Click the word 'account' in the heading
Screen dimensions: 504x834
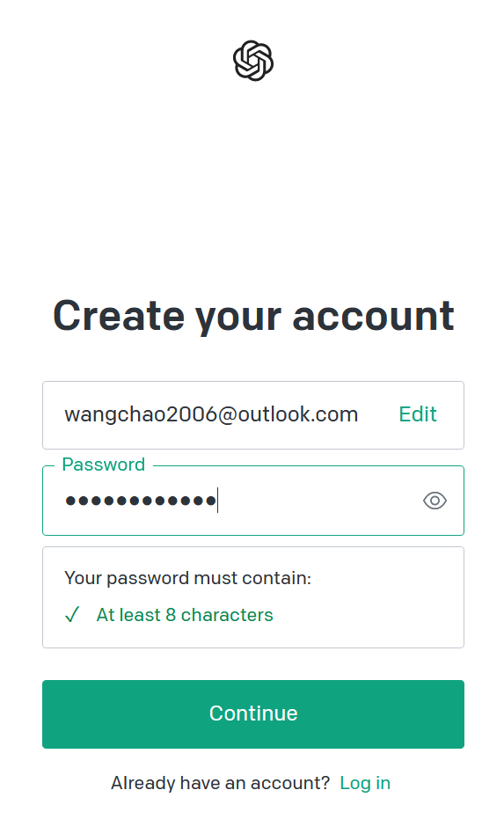coord(373,317)
